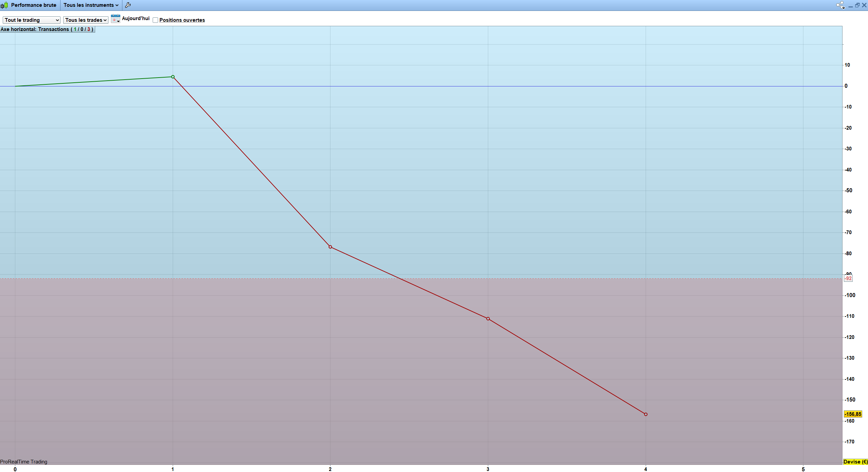Click the Aujourd'hui period label
868x472 pixels.
click(136, 18)
